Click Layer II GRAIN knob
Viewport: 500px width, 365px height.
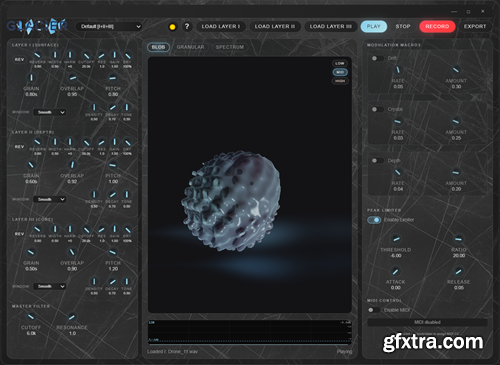(31, 165)
